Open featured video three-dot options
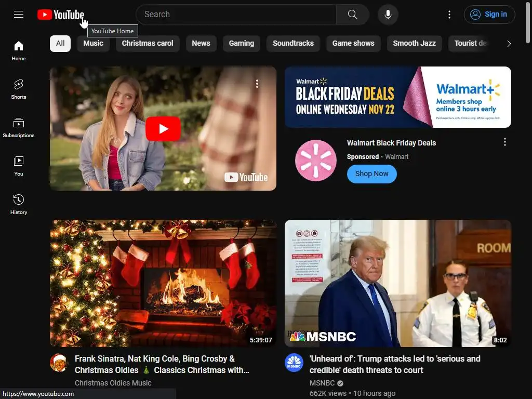The height and width of the screenshot is (399, 532). coord(257,84)
